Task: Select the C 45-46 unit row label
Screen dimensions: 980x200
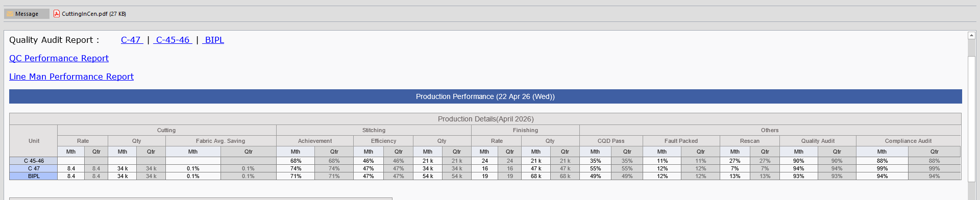Action: (34, 161)
